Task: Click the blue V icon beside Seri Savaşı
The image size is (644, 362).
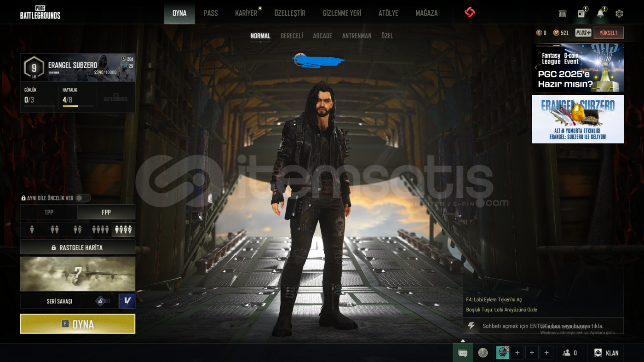Action: (x=127, y=301)
